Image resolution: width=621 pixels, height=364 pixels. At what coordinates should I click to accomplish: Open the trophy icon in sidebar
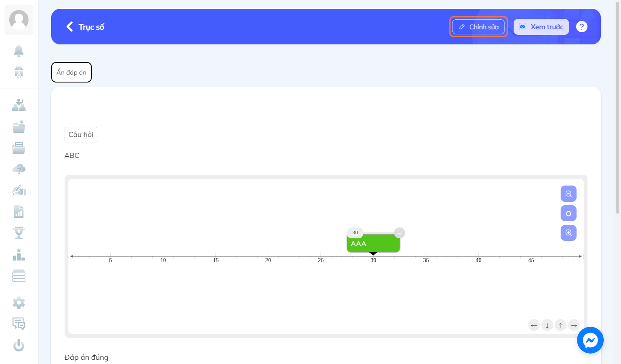click(19, 233)
